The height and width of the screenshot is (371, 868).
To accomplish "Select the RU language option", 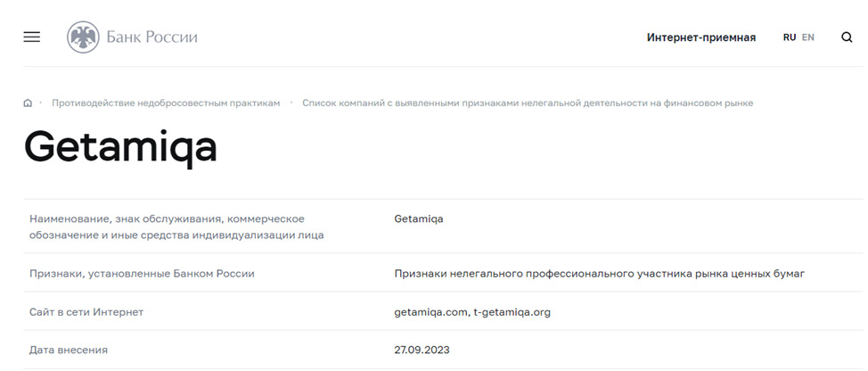I will 790,37.
